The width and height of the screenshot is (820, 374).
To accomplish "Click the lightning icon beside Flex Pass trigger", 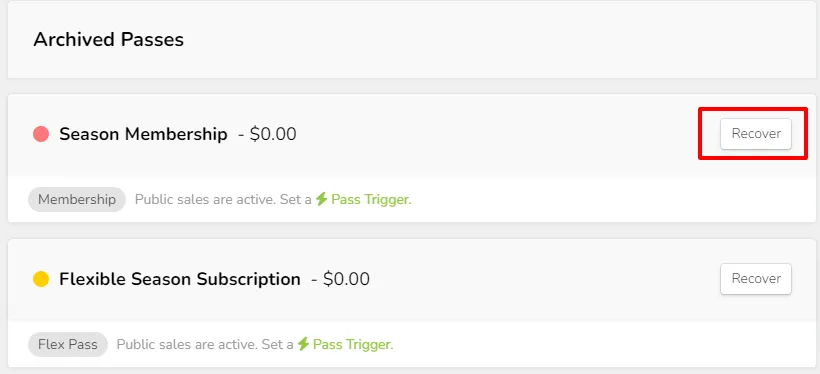I will click(303, 344).
